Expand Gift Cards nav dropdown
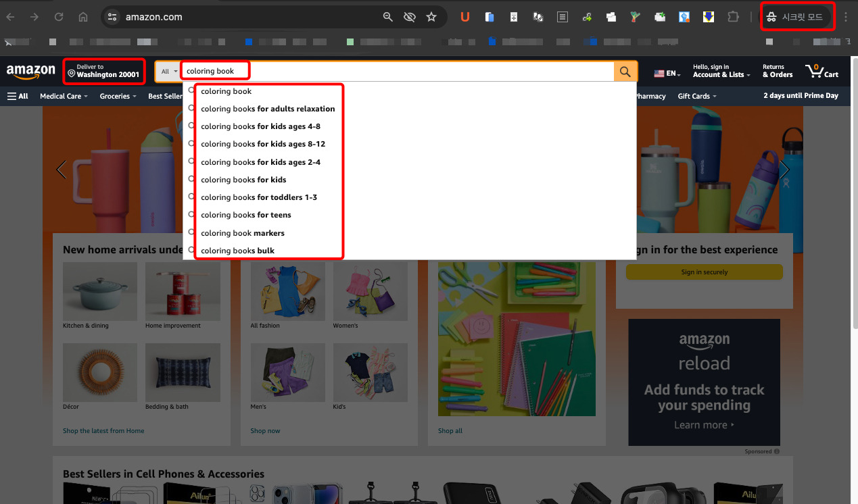 696,96
